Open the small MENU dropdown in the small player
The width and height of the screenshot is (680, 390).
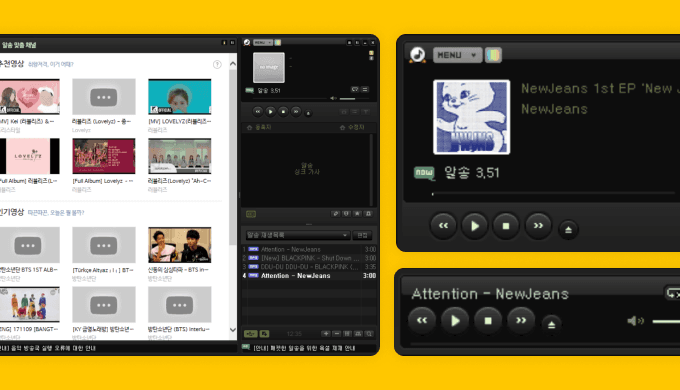point(263,43)
